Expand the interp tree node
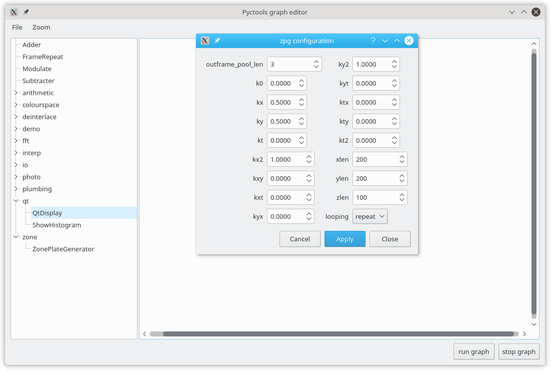This screenshot has width=551, height=371. (16, 153)
